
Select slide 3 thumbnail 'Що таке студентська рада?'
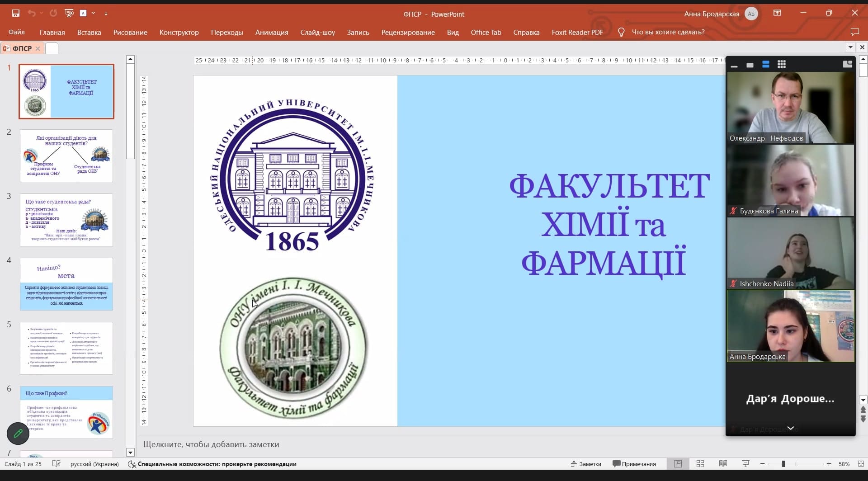(x=66, y=220)
